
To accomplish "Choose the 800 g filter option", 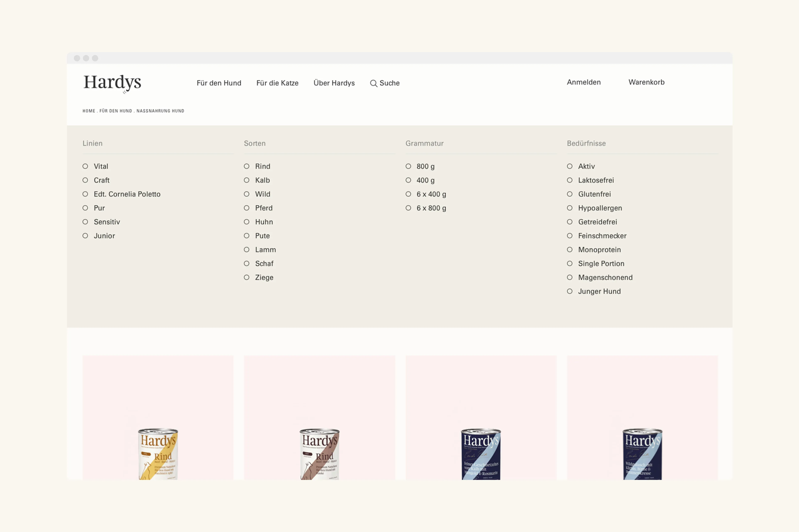I will click(x=408, y=166).
